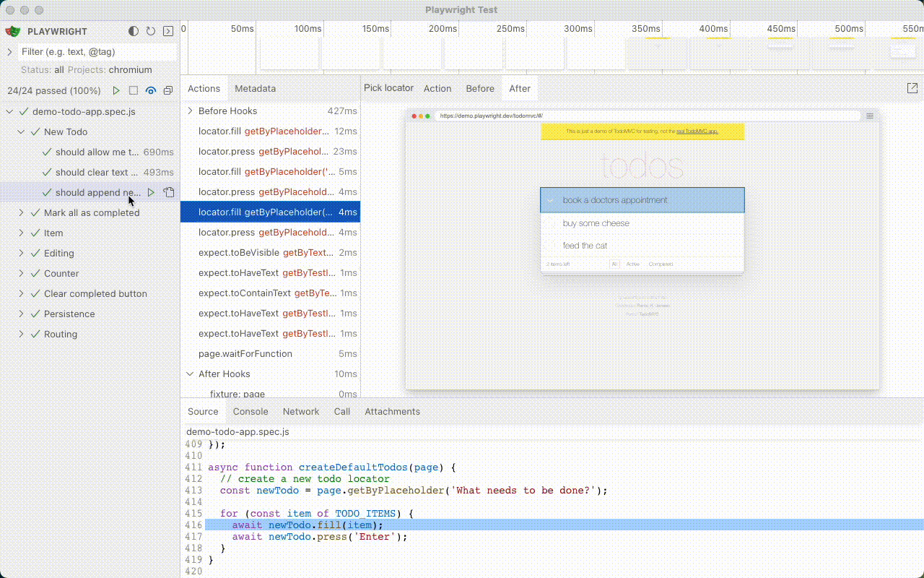Toggle watch all tests eye icon
This screenshot has height=578, width=924.
pos(151,91)
